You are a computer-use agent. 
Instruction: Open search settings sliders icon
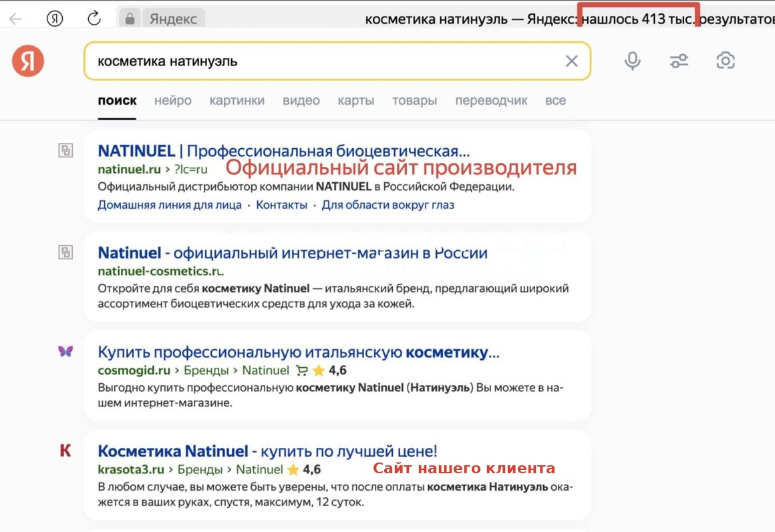click(679, 61)
